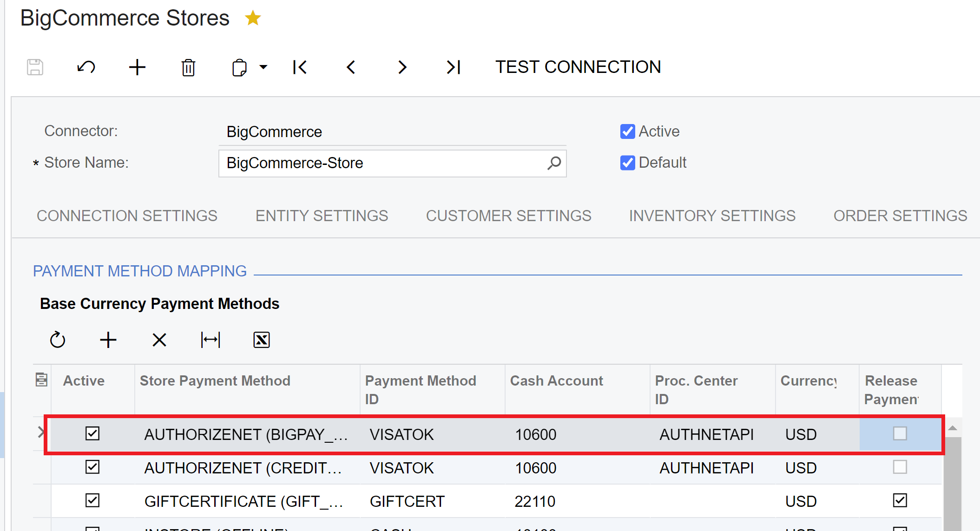
Task: Click the Release Payment column header
Action: 900,389
